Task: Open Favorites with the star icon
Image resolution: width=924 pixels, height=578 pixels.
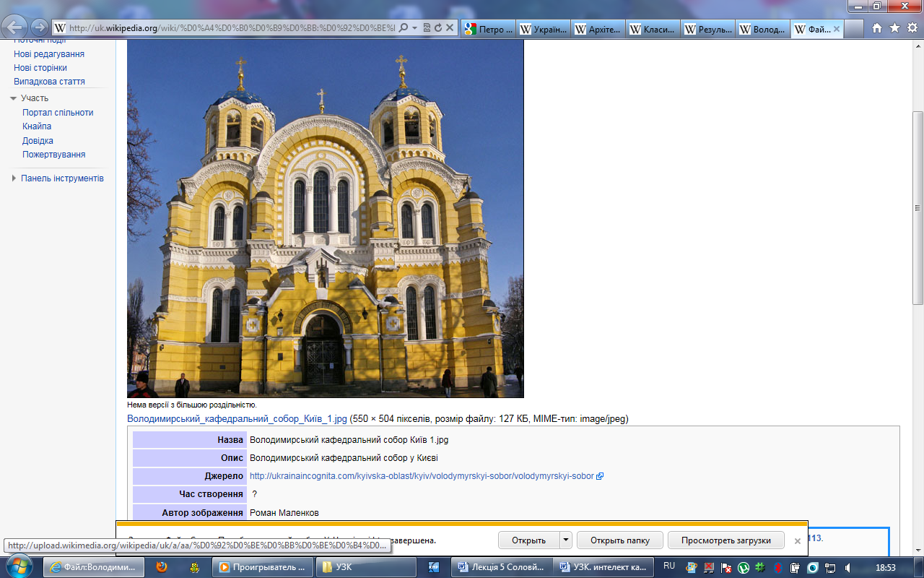Action: (x=894, y=28)
